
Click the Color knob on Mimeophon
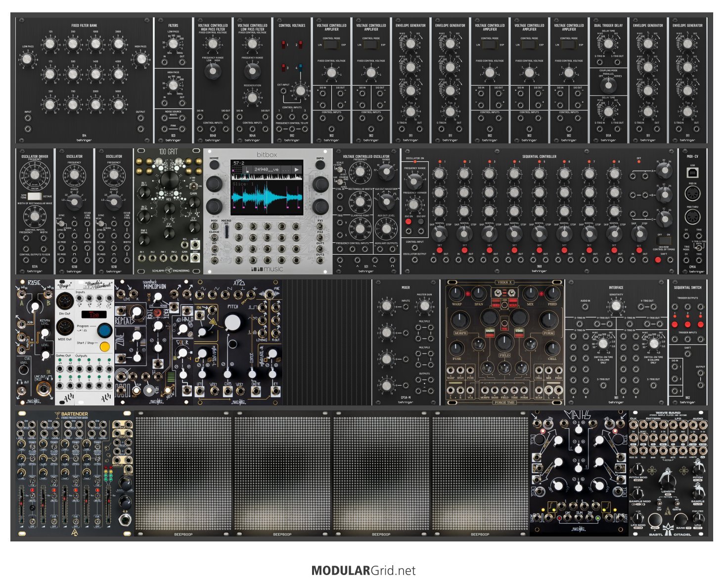(183, 353)
